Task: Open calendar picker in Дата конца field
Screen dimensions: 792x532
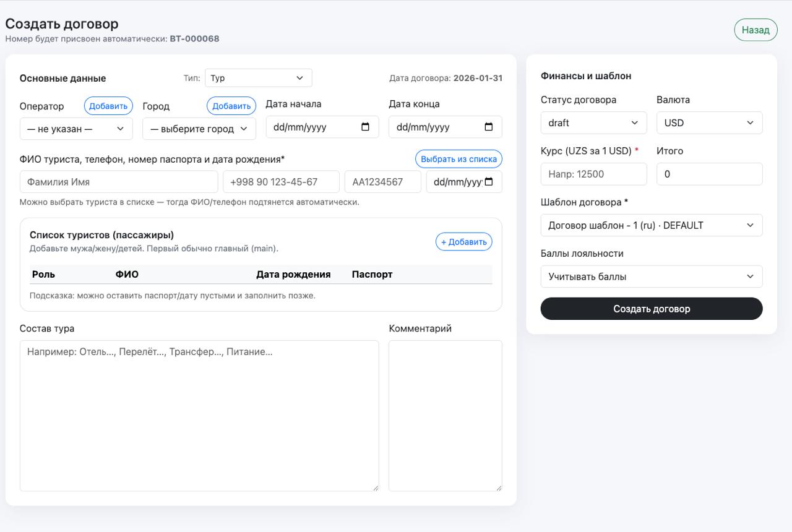Action: (488, 127)
